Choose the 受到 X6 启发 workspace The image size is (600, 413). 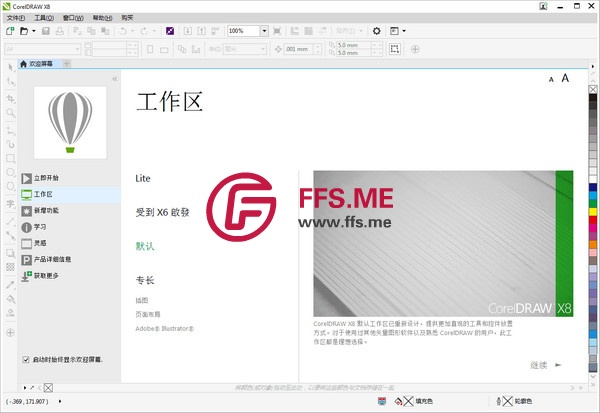[163, 212]
